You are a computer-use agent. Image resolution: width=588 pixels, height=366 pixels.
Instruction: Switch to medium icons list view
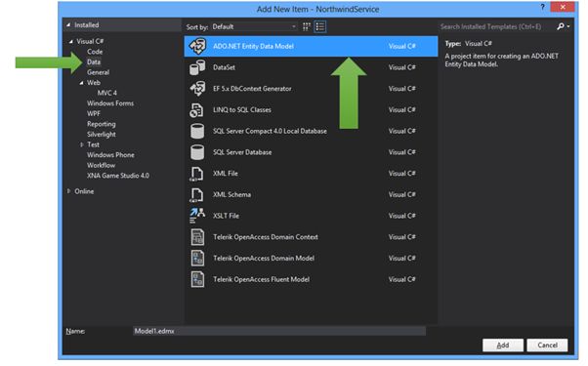click(319, 26)
